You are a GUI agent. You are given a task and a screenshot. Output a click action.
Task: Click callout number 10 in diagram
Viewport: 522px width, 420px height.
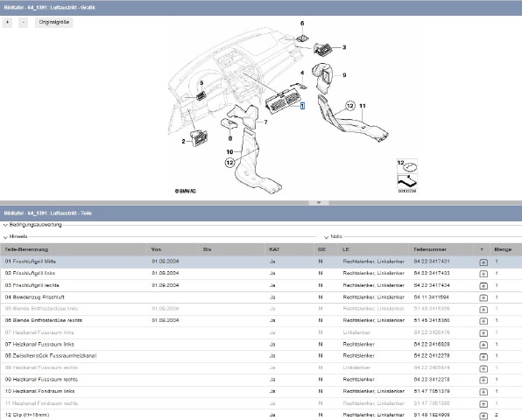(x=229, y=152)
